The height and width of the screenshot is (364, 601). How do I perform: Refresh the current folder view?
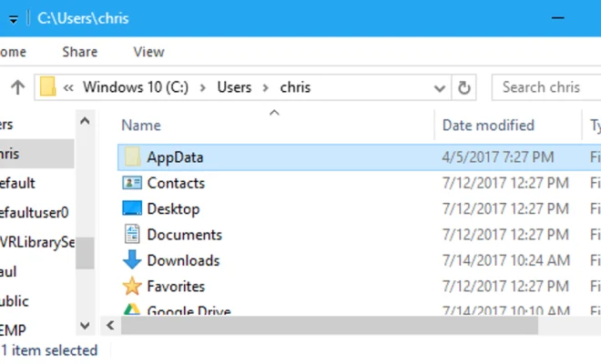point(463,87)
